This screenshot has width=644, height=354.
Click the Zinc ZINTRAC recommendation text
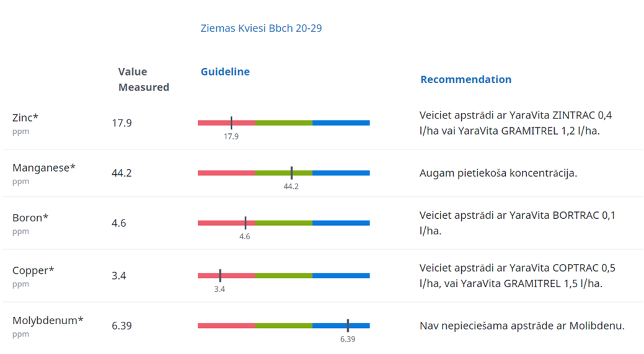click(x=516, y=123)
